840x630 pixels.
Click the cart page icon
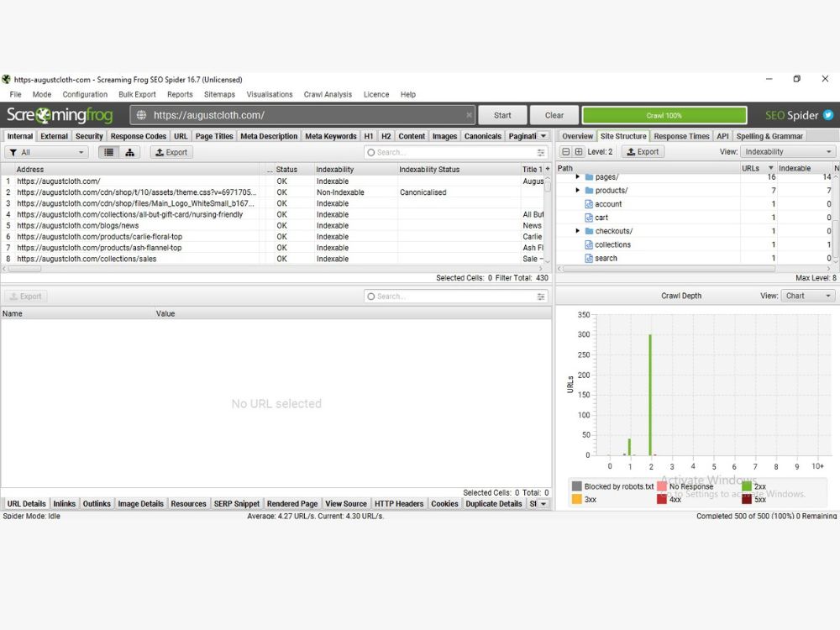click(x=589, y=218)
